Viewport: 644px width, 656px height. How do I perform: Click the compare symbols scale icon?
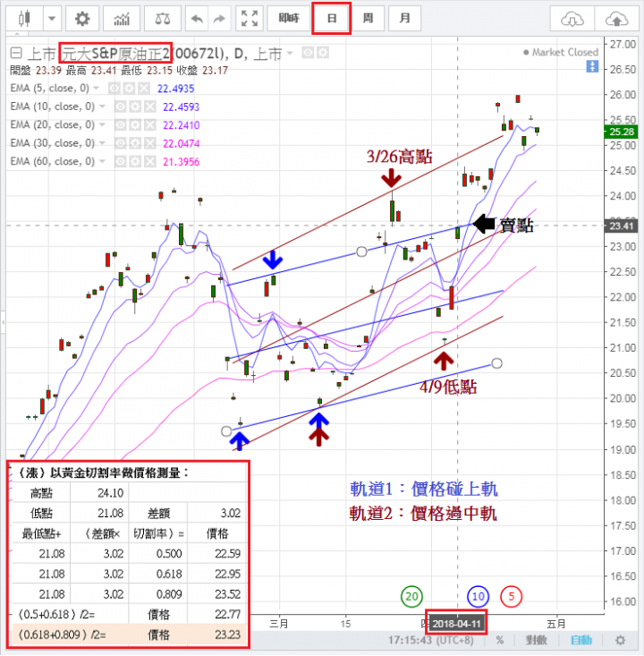tap(162, 19)
